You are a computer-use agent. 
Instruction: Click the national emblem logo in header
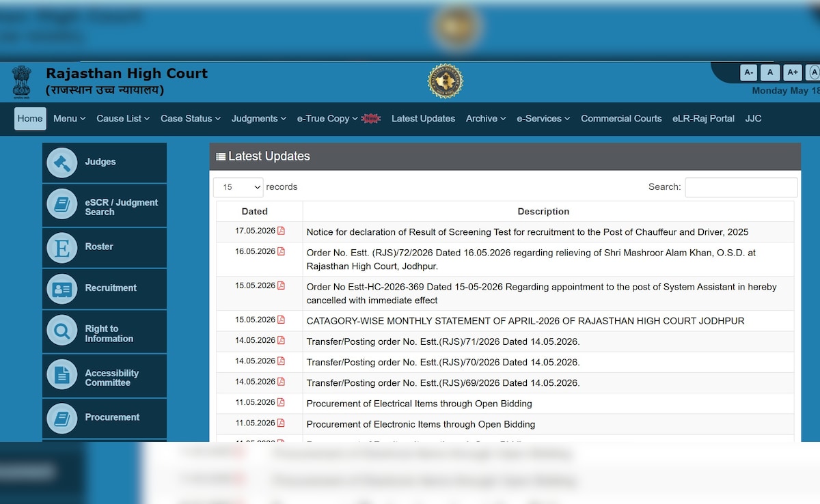click(21, 81)
